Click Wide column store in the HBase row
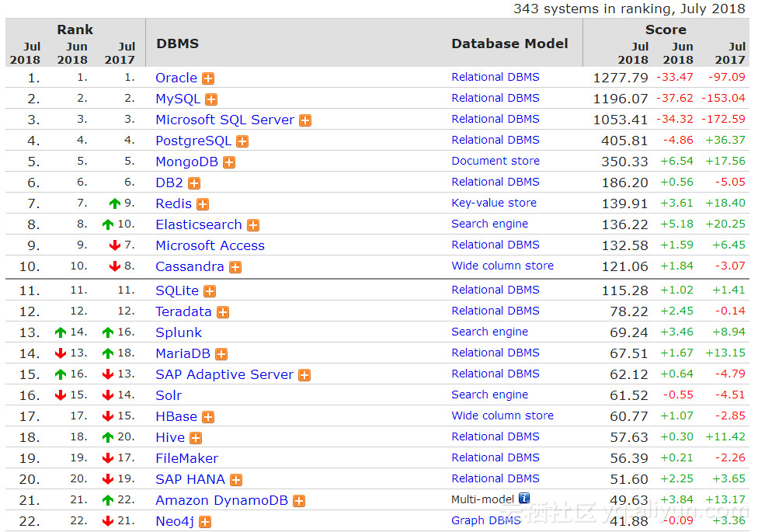The height and width of the screenshot is (532, 758). pyautogui.click(x=502, y=416)
